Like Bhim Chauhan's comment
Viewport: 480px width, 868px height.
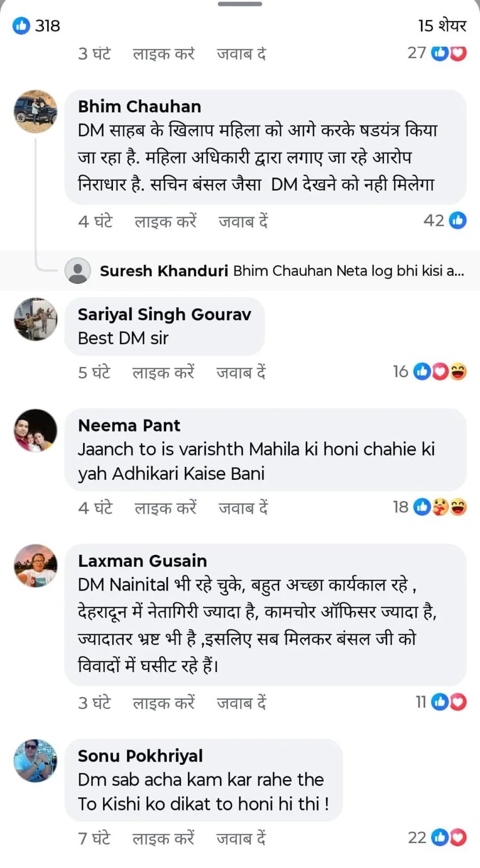[x=165, y=221]
